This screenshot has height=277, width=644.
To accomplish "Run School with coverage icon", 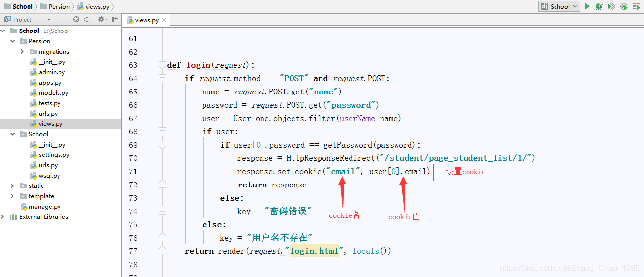I will pyautogui.click(x=611, y=6).
